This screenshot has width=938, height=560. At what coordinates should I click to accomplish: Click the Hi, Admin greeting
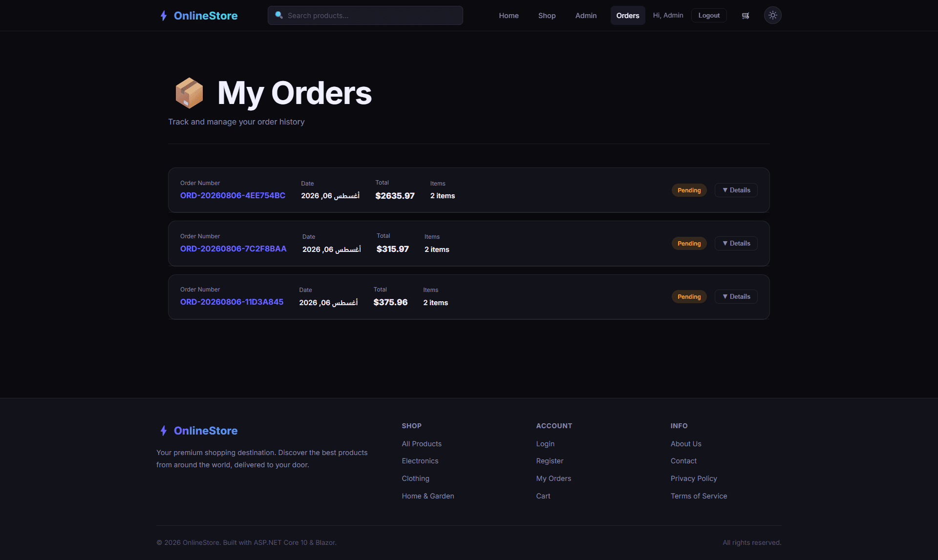[668, 15]
